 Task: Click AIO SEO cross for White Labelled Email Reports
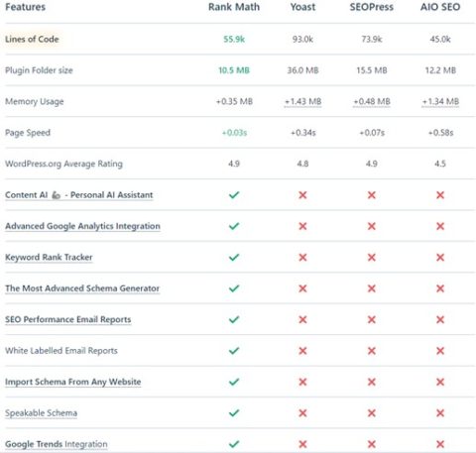coord(440,351)
